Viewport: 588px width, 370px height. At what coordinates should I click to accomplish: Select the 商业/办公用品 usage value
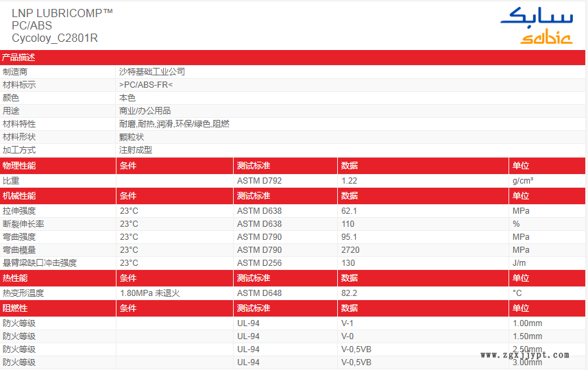[x=145, y=111]
